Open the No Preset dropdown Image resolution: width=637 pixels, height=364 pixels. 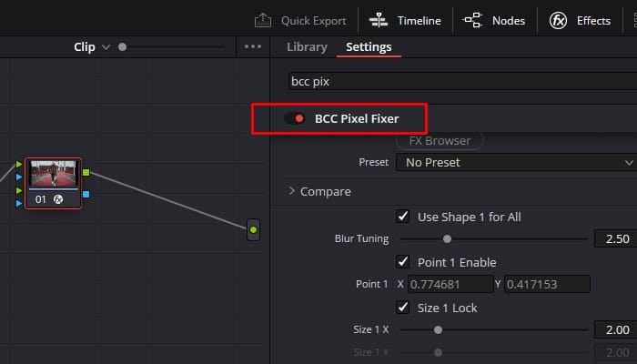pyautogui.click(x=516, y=163)
